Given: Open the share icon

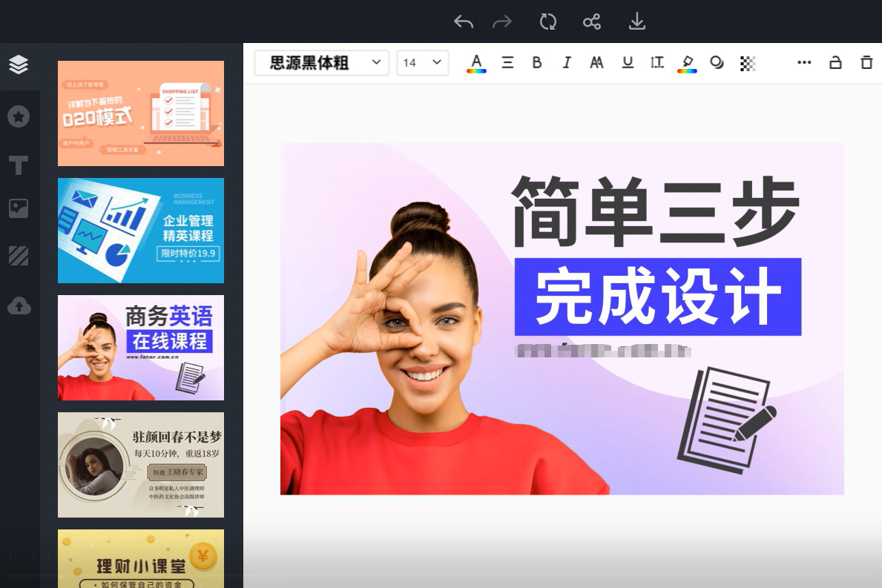Looking at the screenshot, I should point(592,22).
